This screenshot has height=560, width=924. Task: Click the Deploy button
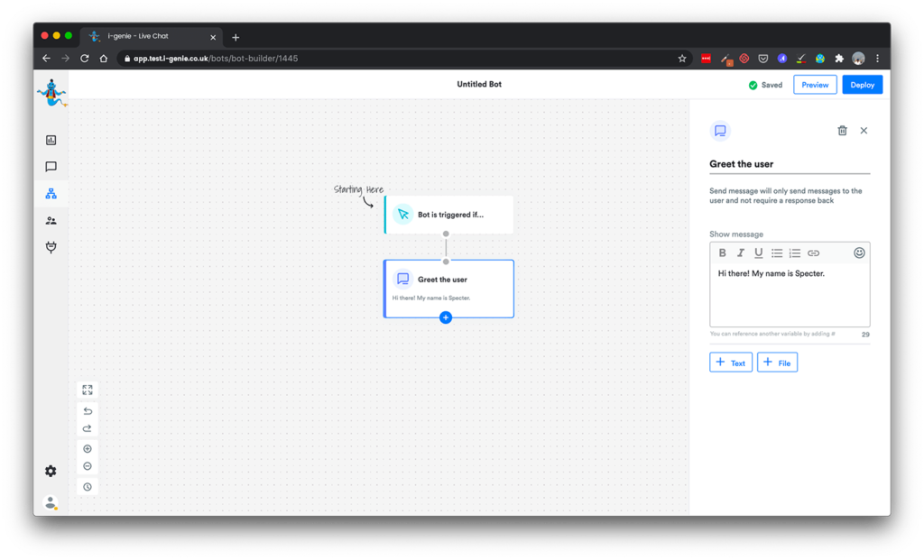[x=862, y=85]
